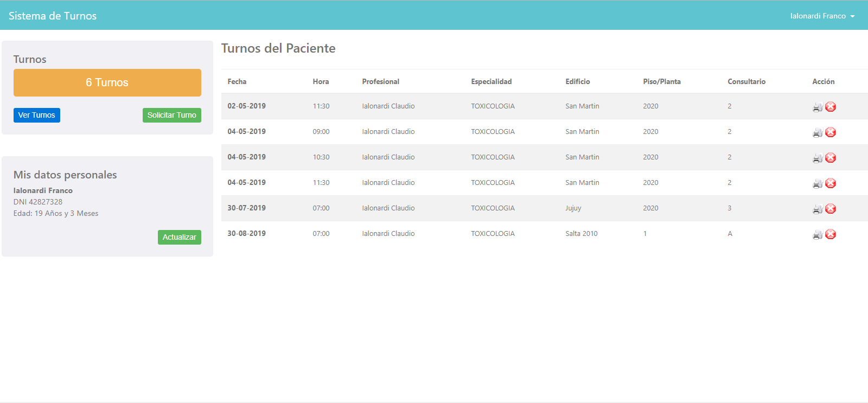868x403 pixels.
Task: Click the Turnos del Paciente heading
Action: click(278, 48)
